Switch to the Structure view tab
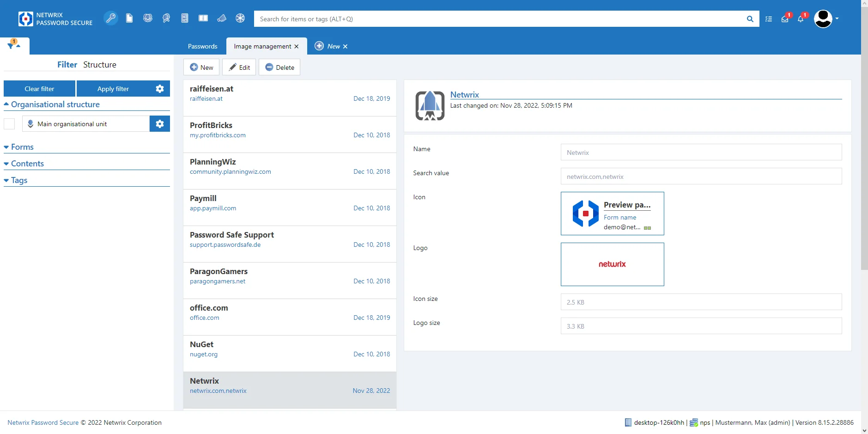This screenshot has width=868, height=434. pyautogui.click(x=100, y=65)
